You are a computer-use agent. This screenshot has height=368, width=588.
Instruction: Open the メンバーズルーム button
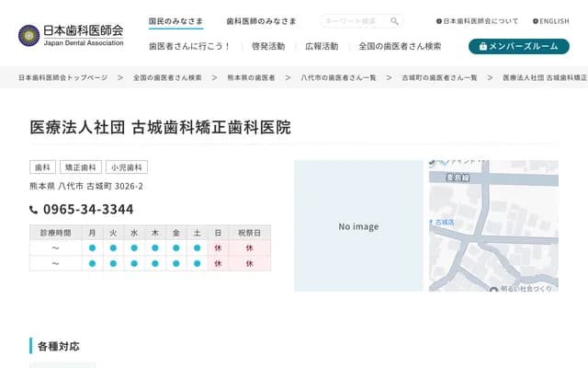[x=518, y=46]
